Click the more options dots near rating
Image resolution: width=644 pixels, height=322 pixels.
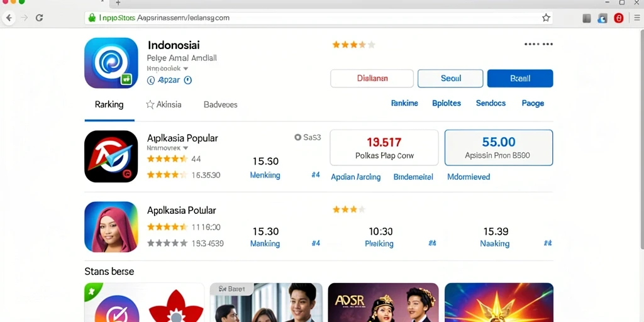pos(538,45)
